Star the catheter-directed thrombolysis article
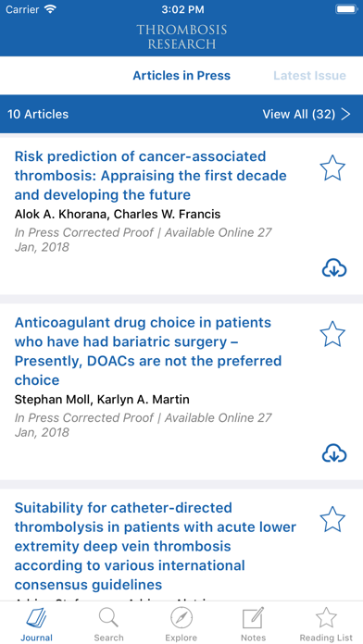The width and height of the screenshot is (363, 644). click(x=332, y=519)
